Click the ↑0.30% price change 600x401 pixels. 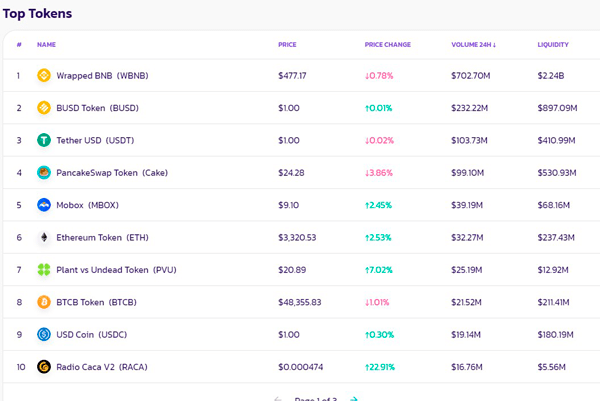click(379, 335)
